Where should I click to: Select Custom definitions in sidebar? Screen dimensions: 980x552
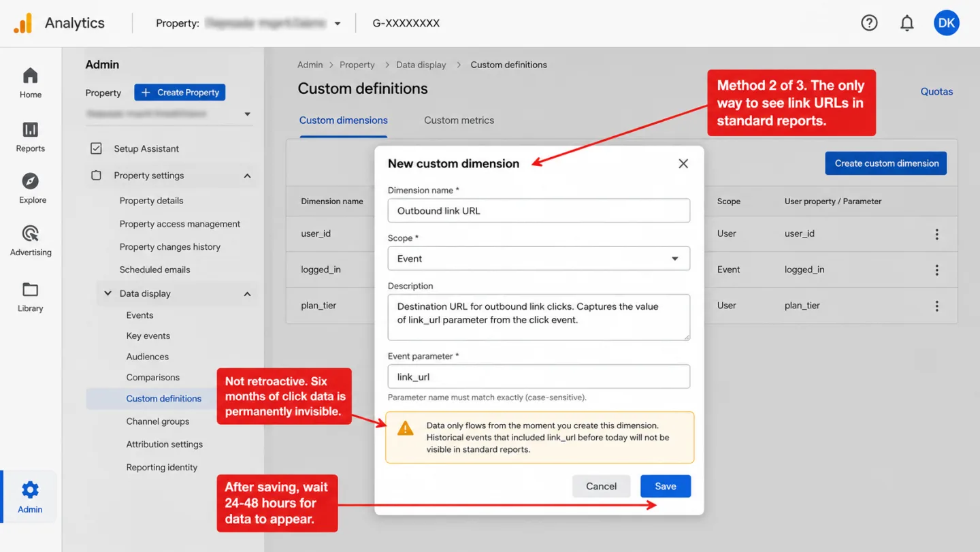(x=163, y=399)
